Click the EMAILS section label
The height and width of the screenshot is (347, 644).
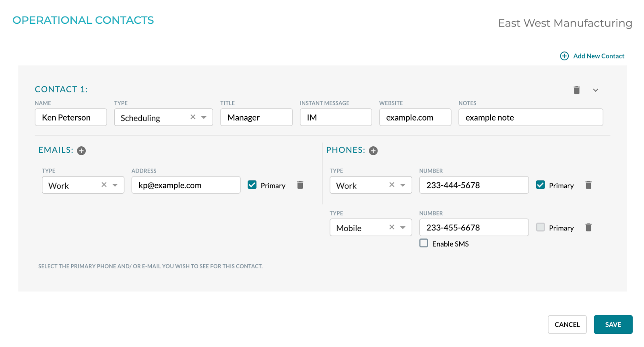[56, 150]
